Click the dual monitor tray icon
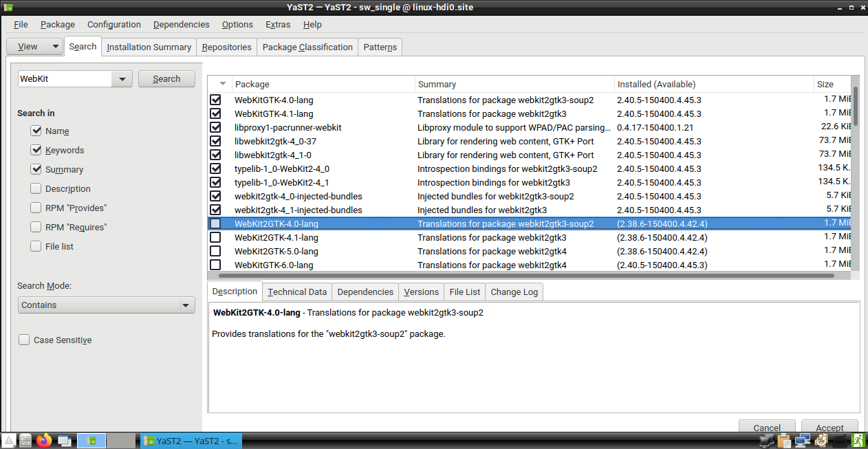868x449 pixels. [x=803, y=440]
